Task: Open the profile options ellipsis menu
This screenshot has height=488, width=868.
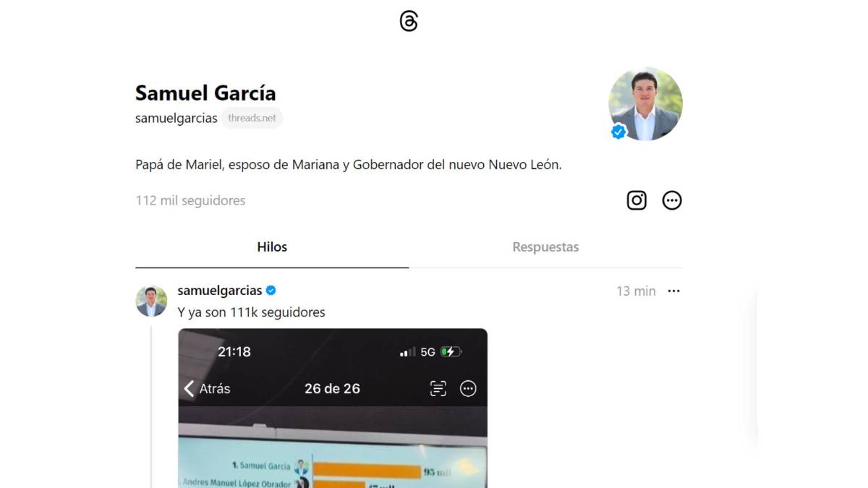Action: [672, 200]
